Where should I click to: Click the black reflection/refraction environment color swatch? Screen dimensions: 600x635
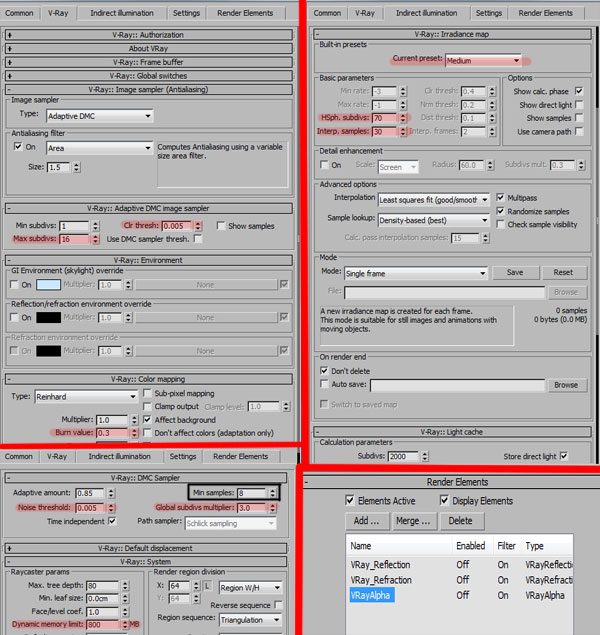point(49,318)
